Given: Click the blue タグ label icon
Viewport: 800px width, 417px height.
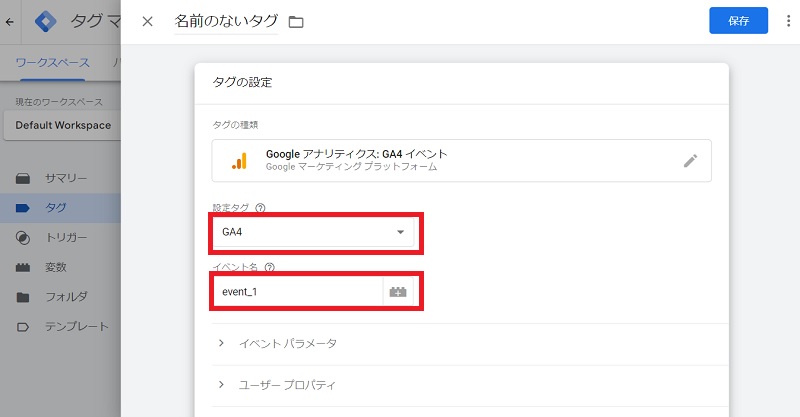Looking at the screenshot, I should [x=23, y=208].
